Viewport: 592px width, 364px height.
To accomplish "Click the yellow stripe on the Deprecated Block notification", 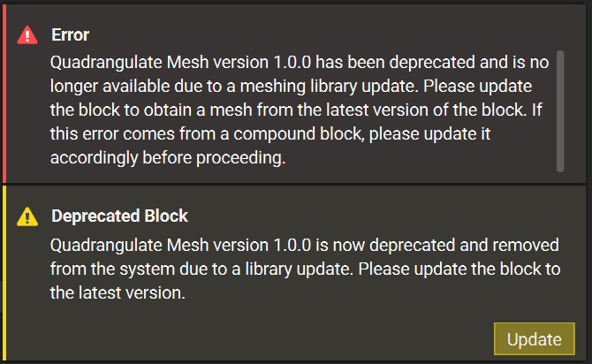I will (4, 273).
